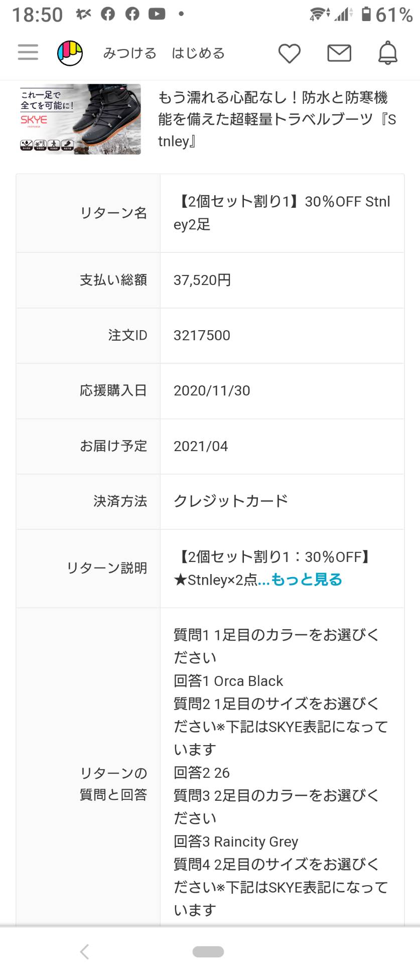
Task: Tap the battery indicator in status bar
Action: point(366,14)
